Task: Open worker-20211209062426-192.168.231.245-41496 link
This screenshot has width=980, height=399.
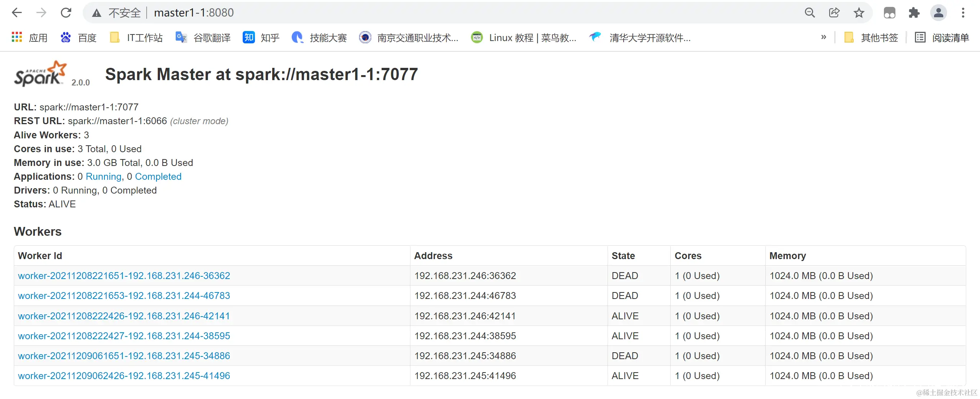Action: [124, 376]
